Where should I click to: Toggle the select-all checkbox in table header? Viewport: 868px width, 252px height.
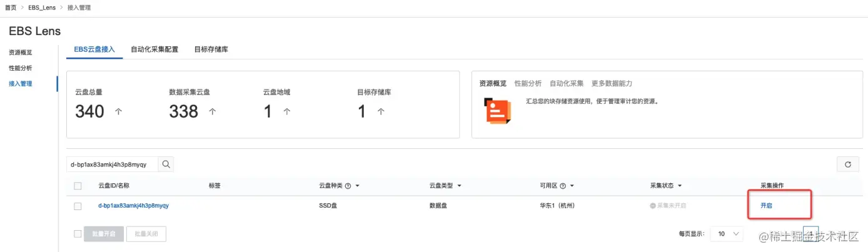78,186
